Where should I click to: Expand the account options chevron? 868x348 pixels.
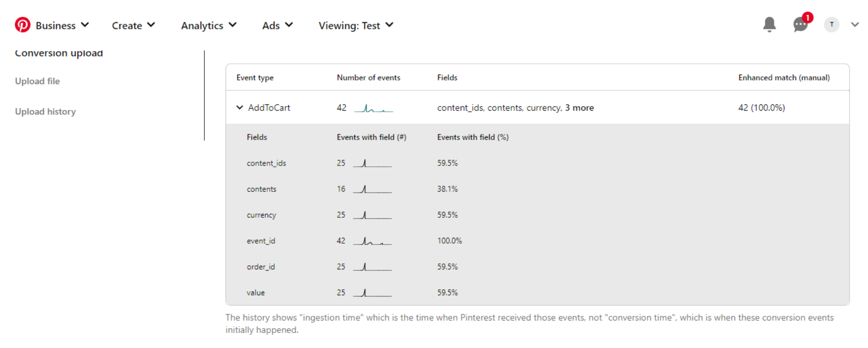click(x=854, y=24)
